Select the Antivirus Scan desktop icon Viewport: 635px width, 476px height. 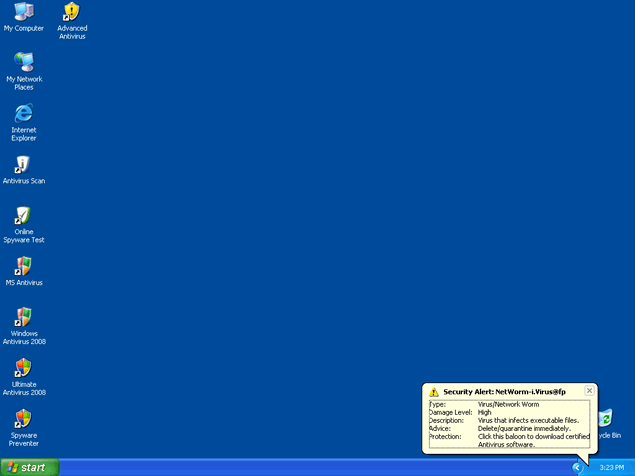(x=23, y=165)
